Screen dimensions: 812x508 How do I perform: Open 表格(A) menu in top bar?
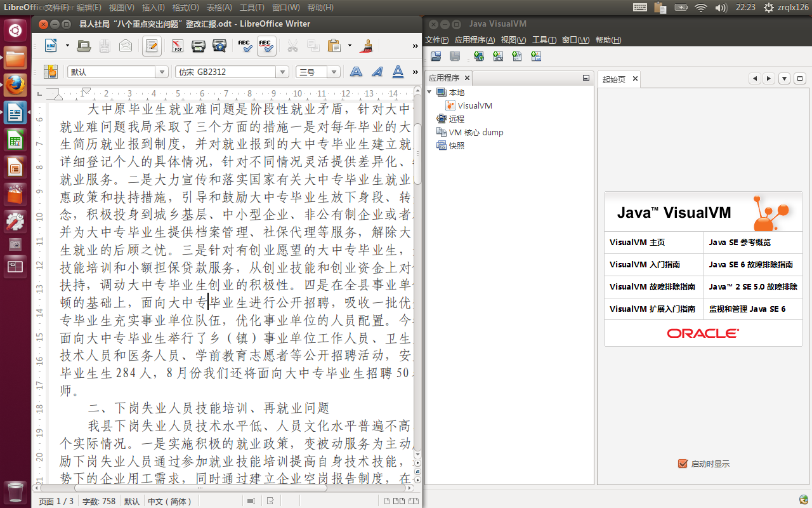point(219,8)
